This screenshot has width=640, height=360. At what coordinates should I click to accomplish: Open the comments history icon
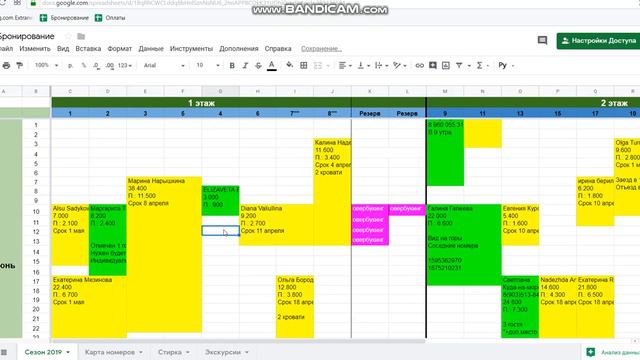(x=542, y=40)
